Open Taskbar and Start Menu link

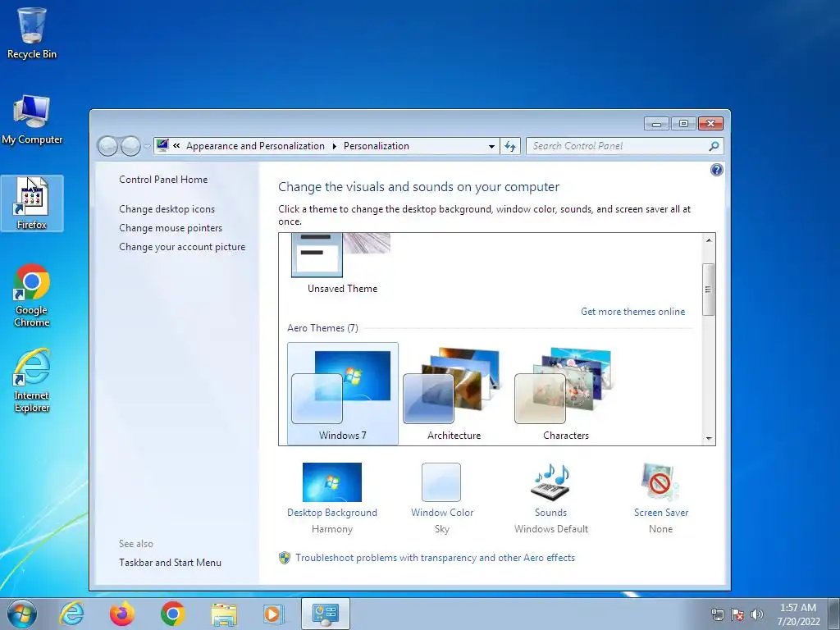[170, 563]
